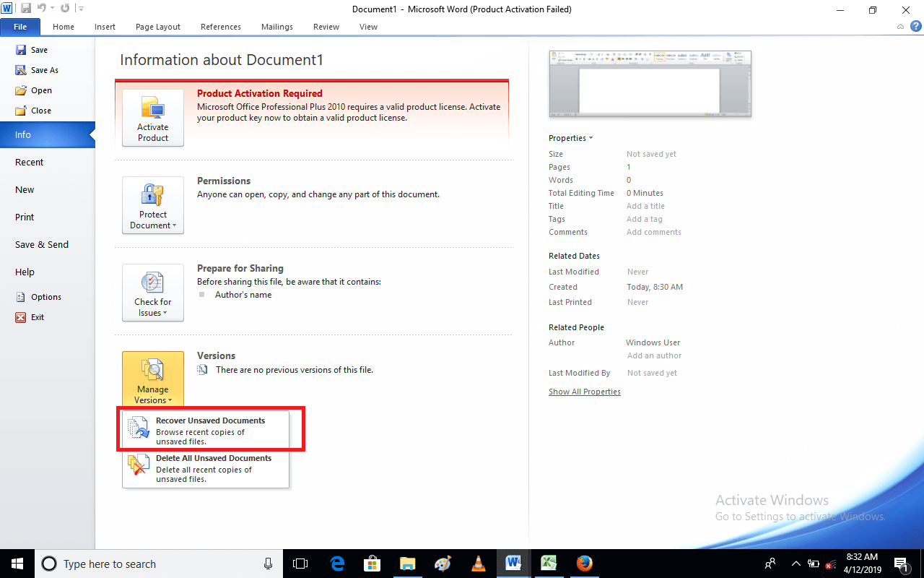Select the Review tab

(326, 27)
